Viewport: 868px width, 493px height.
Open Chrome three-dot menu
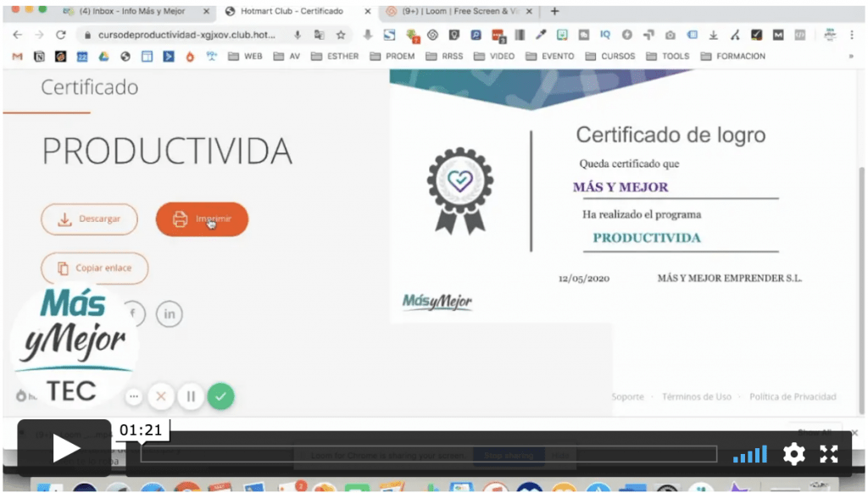(x=852, y=35)
